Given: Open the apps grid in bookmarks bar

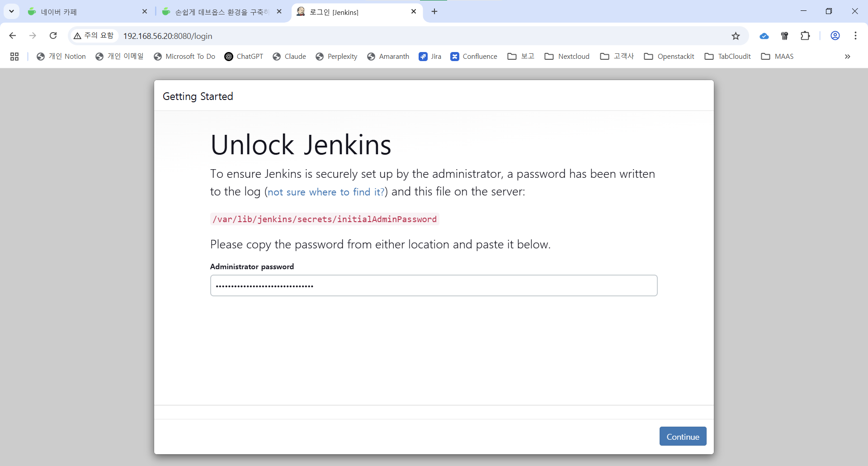Looking at the screenshot, I should (14, 57).
